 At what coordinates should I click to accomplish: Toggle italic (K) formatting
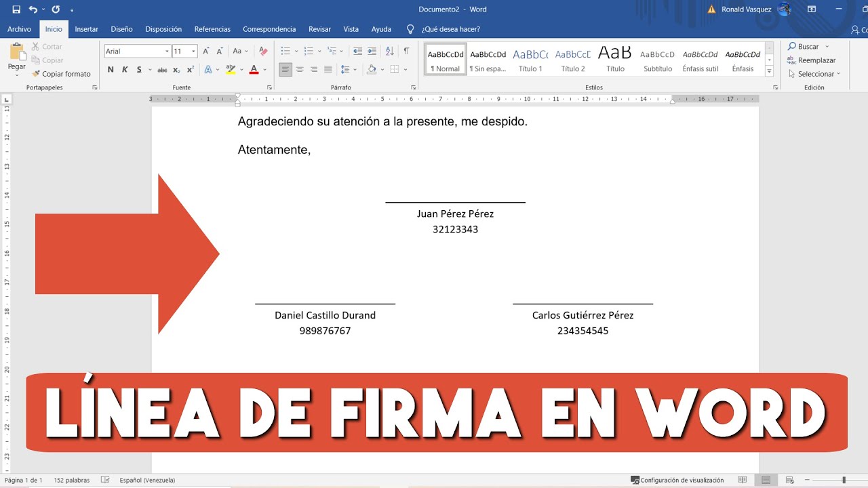125,70
